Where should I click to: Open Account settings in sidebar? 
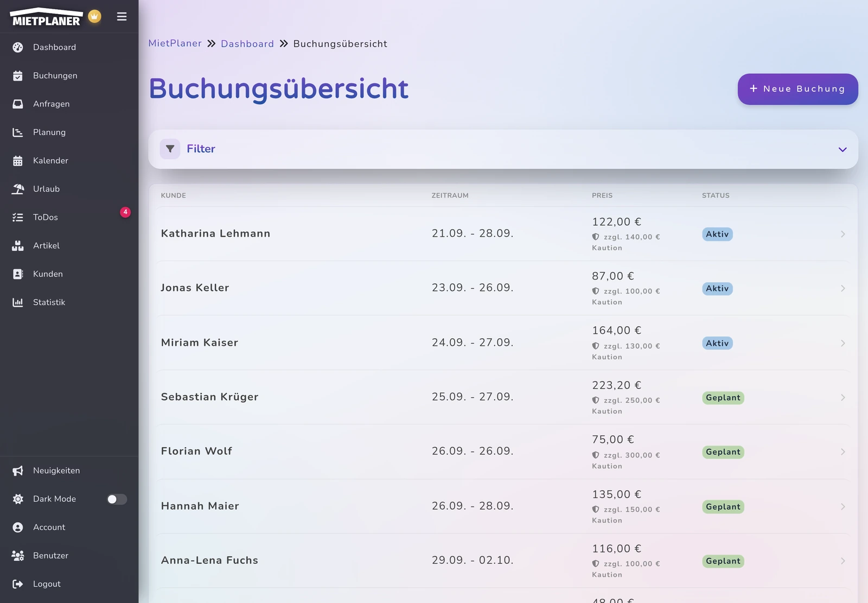(69, 527)
